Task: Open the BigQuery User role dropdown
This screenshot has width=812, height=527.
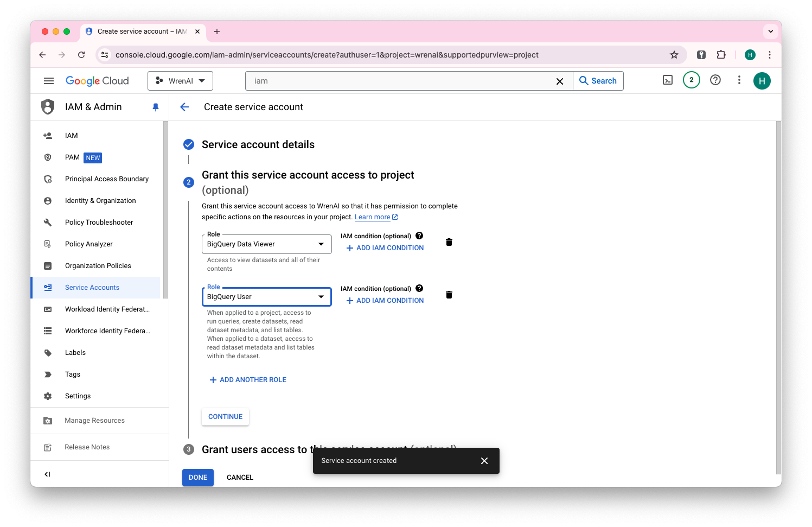Action: pyautogui.click(x=266, y=297)
